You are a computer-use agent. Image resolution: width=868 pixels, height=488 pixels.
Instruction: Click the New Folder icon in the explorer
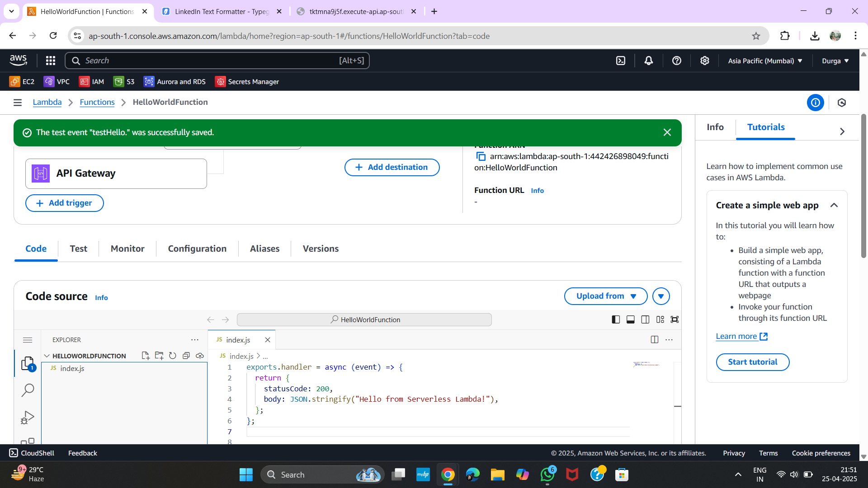click(x=159, y=356)
